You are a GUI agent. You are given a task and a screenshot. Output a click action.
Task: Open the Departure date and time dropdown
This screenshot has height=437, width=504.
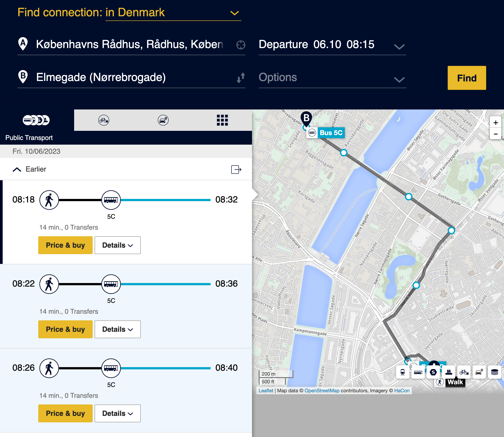click(400, 46)
